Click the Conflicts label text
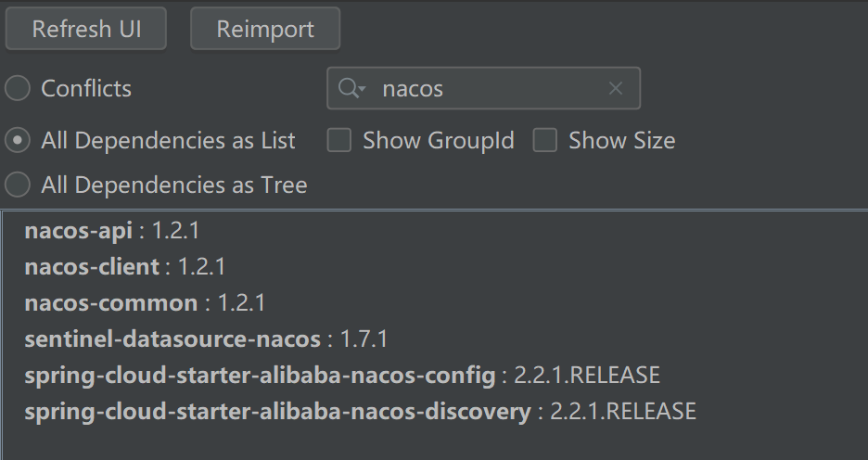 click(86, 89)
